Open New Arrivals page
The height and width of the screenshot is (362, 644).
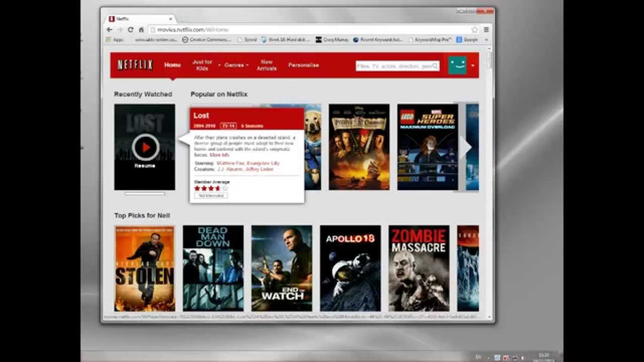[x=267, y=65]
